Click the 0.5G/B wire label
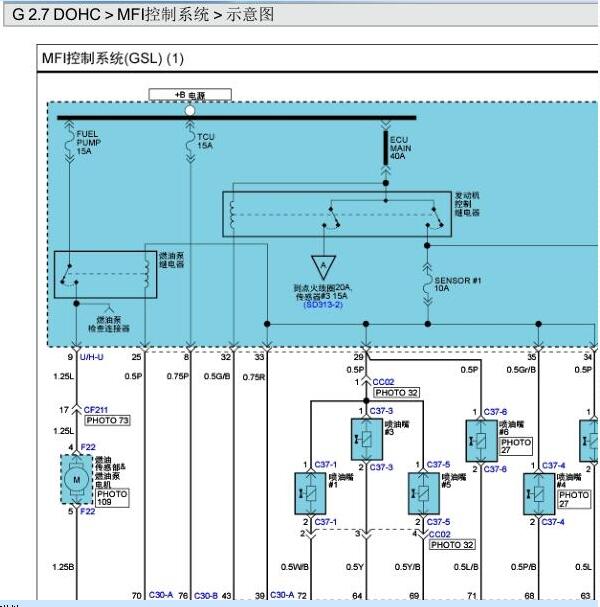 pos(217,376)
